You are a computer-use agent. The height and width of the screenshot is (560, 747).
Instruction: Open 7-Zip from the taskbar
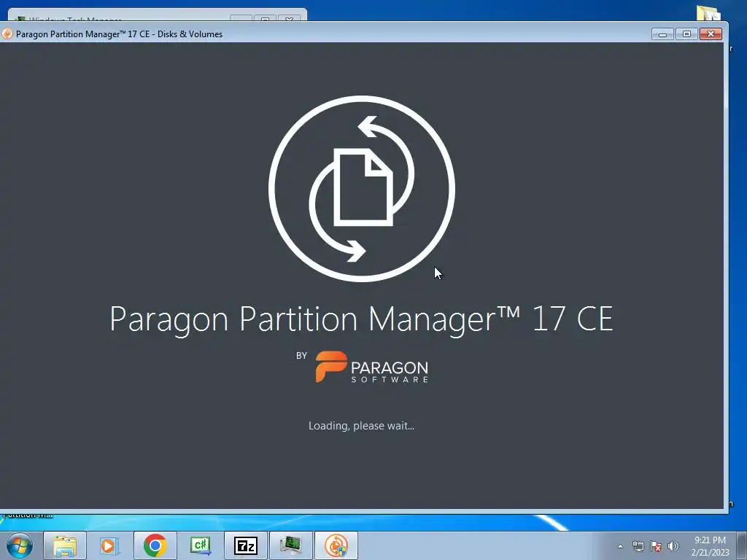pyautogui.click(x=245, y=545)
